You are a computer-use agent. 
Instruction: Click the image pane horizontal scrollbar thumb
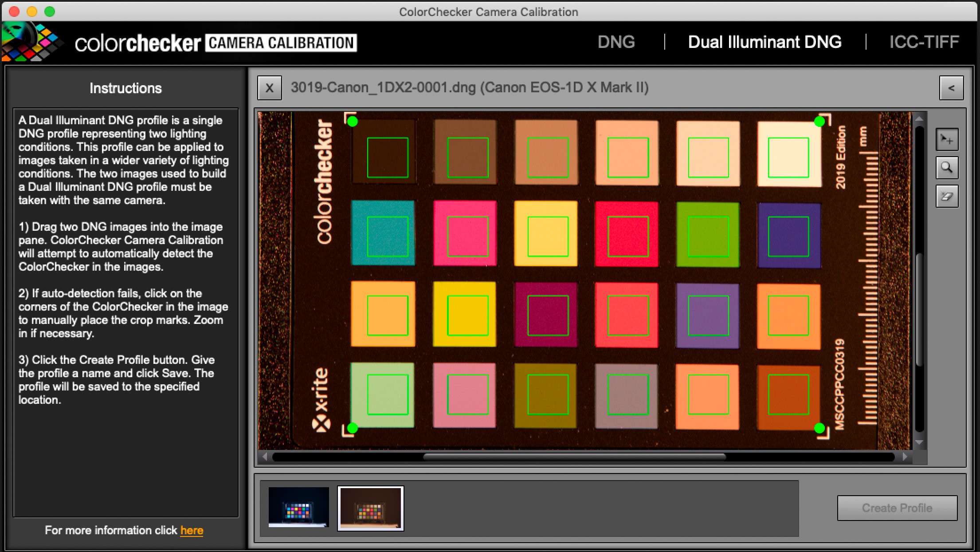575,457
